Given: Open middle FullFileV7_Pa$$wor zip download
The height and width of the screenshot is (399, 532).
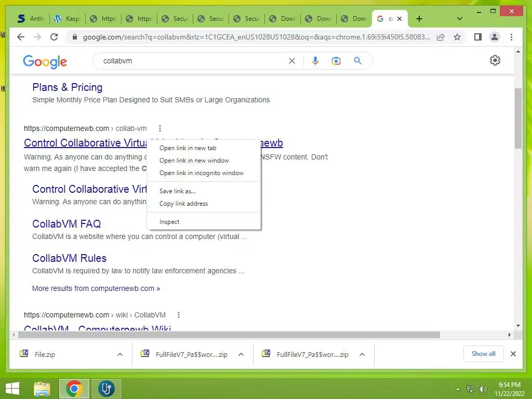Looking at the screenshot, I should [191, 354].
